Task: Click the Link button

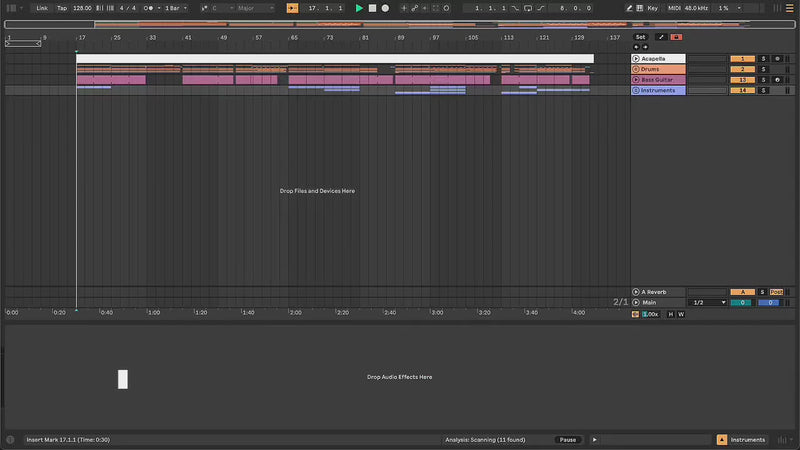Action: 42,8
